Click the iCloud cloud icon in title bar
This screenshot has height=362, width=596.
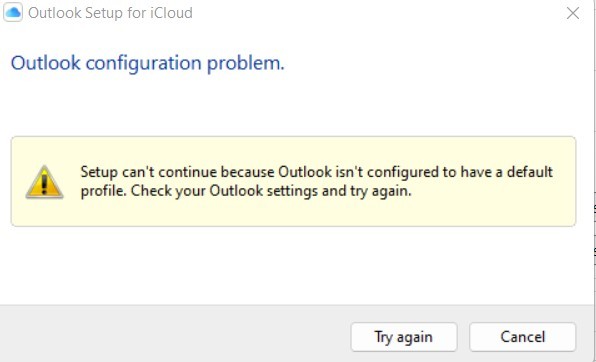click(13, 13)
